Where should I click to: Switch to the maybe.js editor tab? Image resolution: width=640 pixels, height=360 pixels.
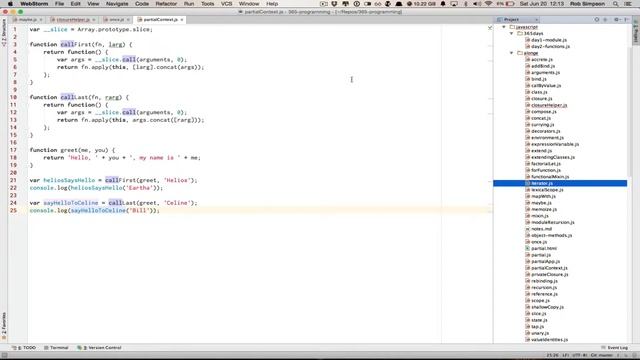[x=28, y=20]
